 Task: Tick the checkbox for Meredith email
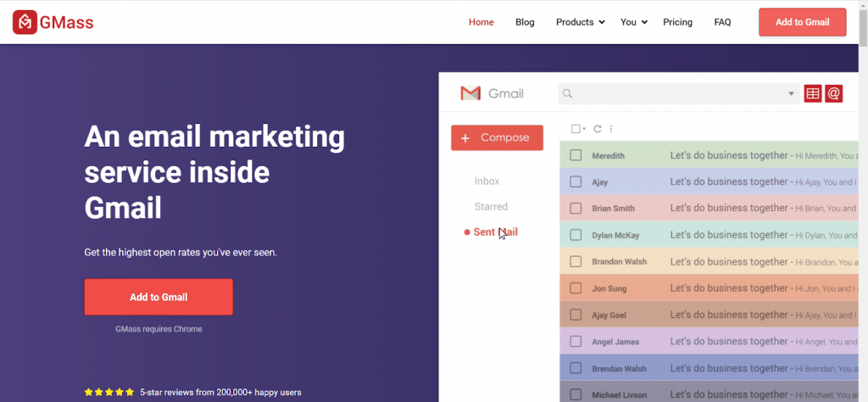576,155
